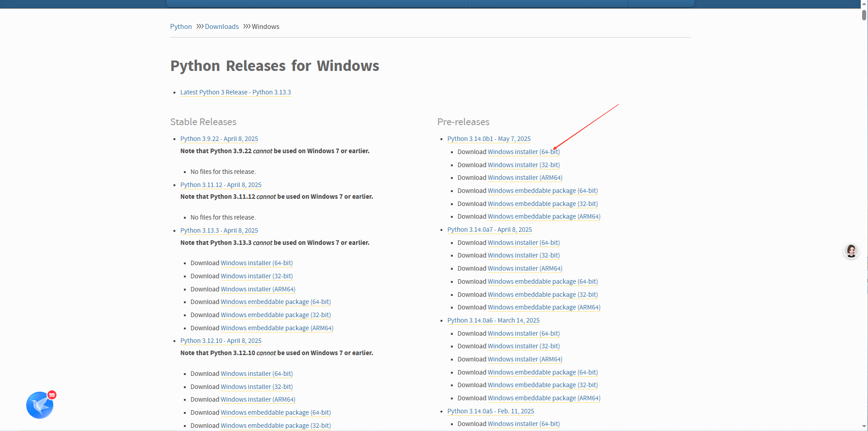The width and height of the screenshot is (868, 431).
Task: Click the vertical scrollbar track
Action: pos(863,226)
